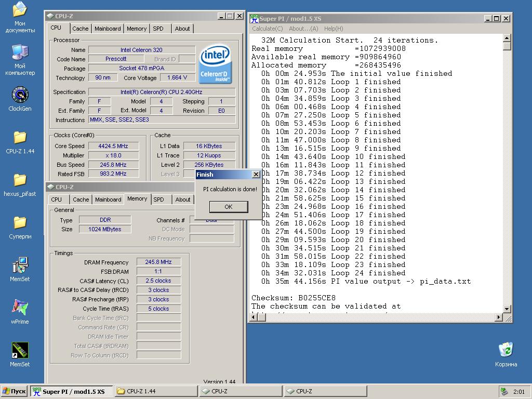Open the Help(H) menu in Super PI
The width and height of the screenshot is (532, 399).
pos(334,29)
